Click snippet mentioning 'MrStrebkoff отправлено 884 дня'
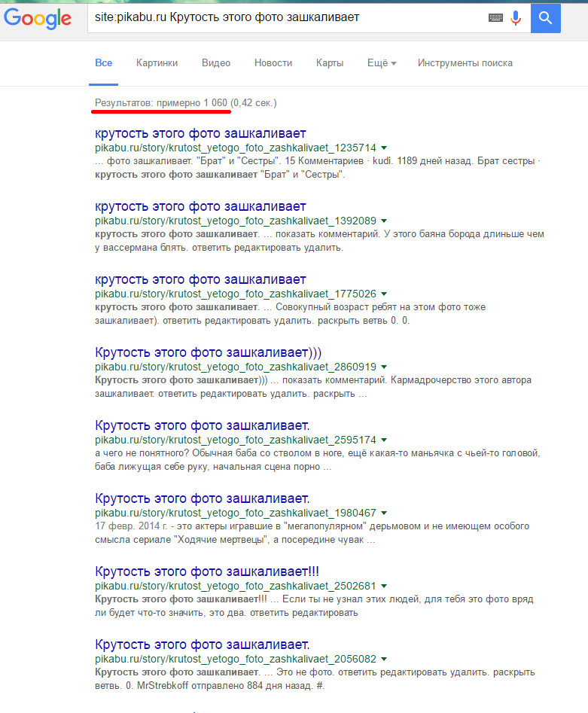 point(315,679)
